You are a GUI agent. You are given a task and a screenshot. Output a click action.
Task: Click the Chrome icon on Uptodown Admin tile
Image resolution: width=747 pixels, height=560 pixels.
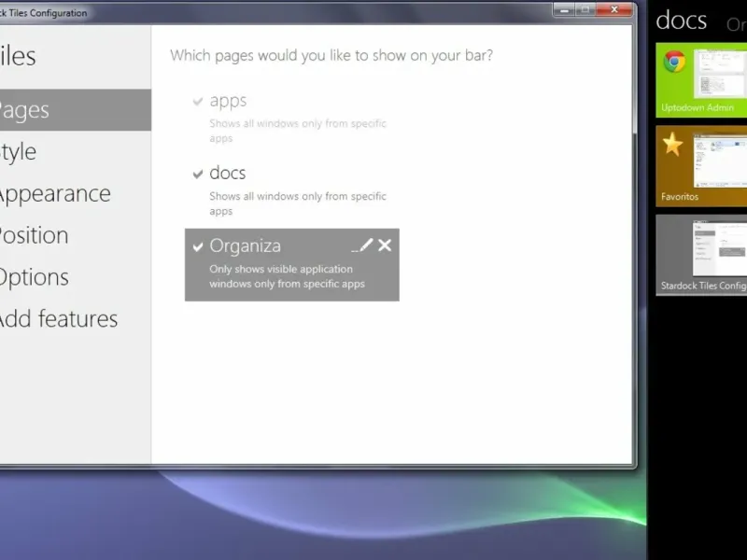click(674, 62)
